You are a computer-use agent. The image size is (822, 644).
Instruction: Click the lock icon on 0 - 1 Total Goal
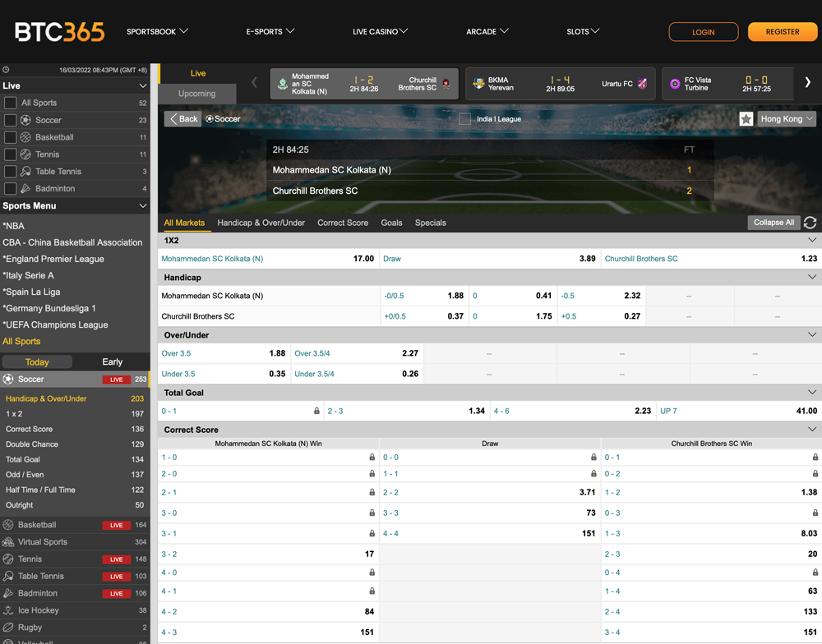(316, 411)
